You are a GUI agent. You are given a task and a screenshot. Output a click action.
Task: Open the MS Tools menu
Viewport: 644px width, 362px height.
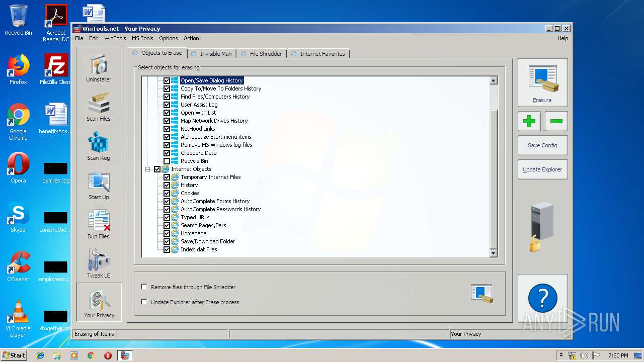pos(142,38)
